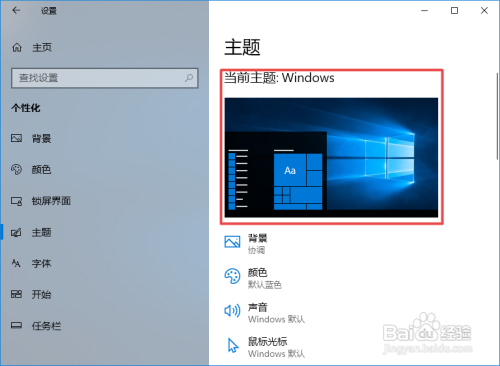Click 当前主题: Windows label
The width and height of the screenshot is (500, 366).
pyautogui.click(x=279, y=78)
